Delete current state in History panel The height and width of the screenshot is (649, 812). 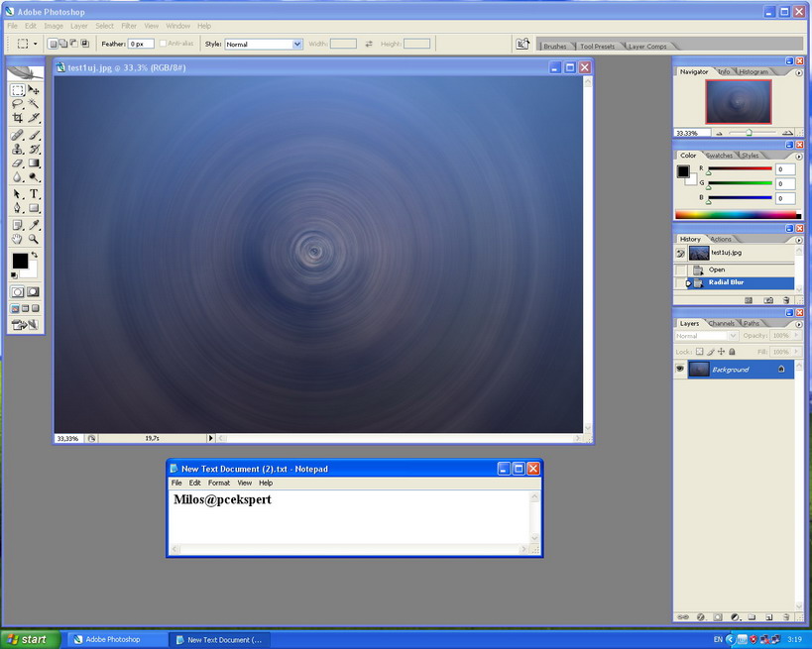pos(786,299)
